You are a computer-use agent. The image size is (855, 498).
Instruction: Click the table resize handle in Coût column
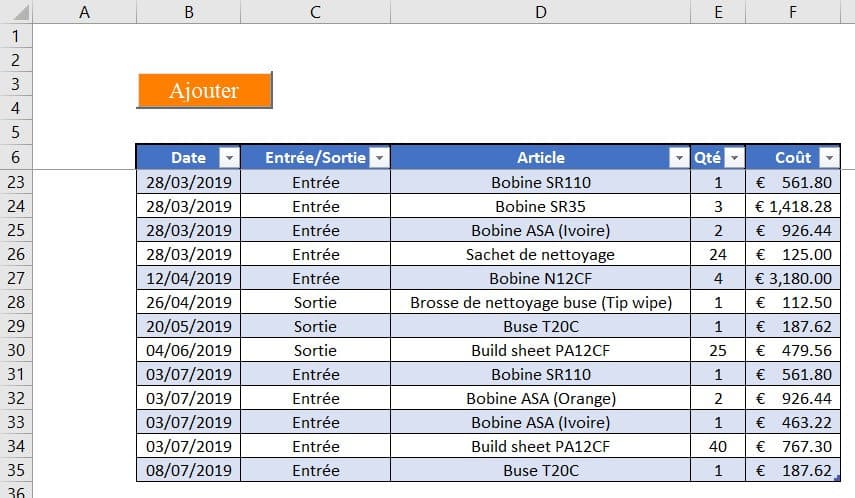click(837, 479)
